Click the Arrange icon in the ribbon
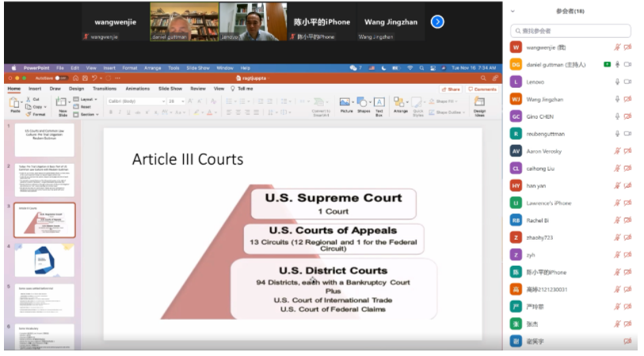Image resolution: width=644 pixels, height=356 pixels. [x=400, y=104]
